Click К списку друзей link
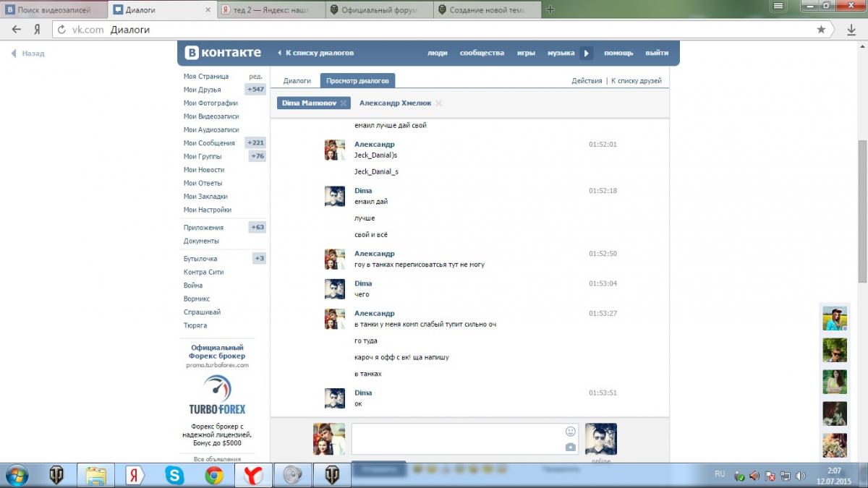Viewport: 868px width, 488px height. (637, 81)
